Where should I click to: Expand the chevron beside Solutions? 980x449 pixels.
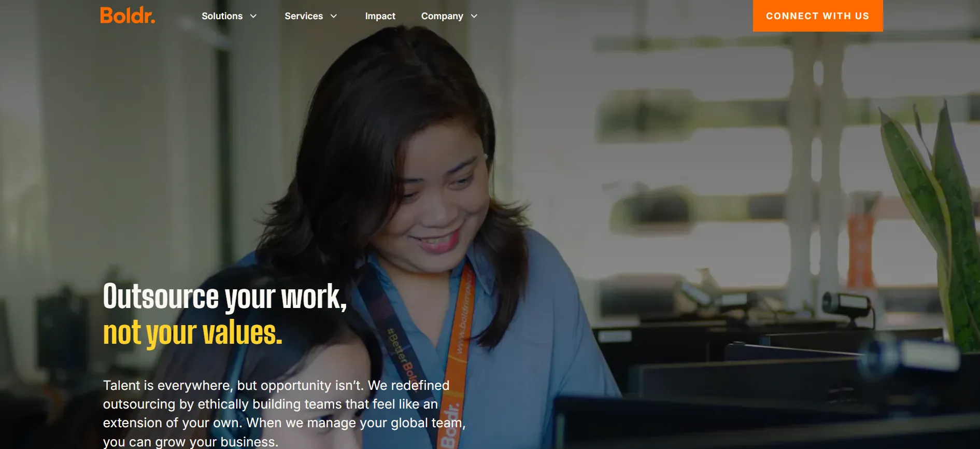click(x=253, y=16)
